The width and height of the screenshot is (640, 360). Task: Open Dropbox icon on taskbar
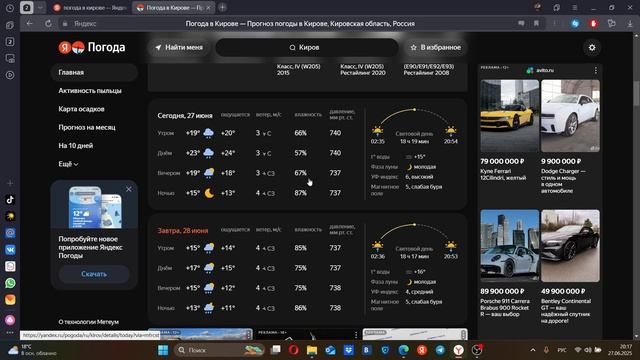[349, 350]
